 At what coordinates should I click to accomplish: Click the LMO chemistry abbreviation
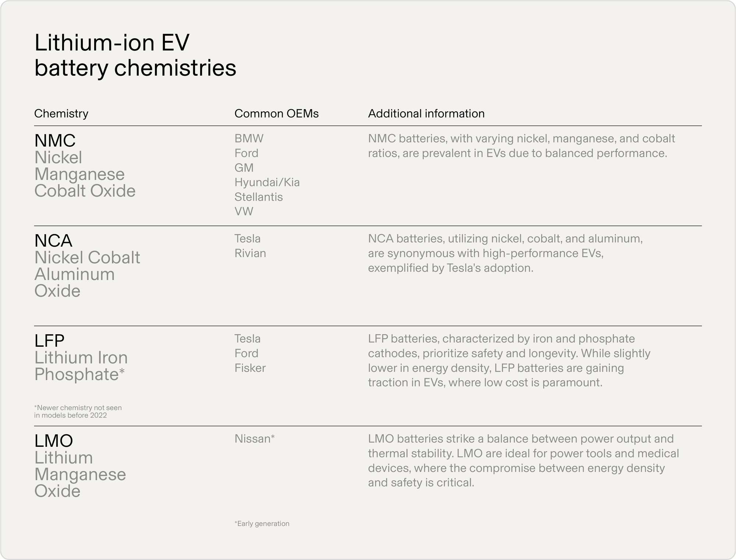pyautogui.click(x=54, y=440)
